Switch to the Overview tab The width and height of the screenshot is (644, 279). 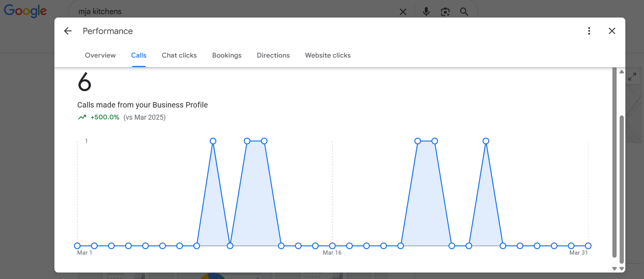100,55
